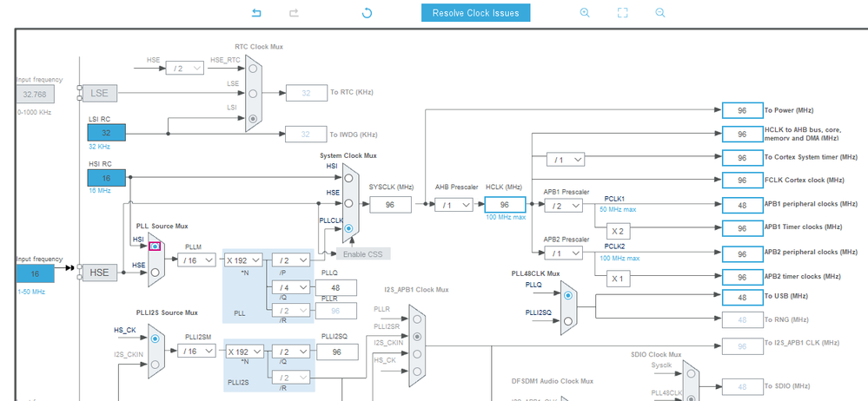Open the main PLL /4 /Q divider dropdown
868x401 pixels.
(291, 287)
